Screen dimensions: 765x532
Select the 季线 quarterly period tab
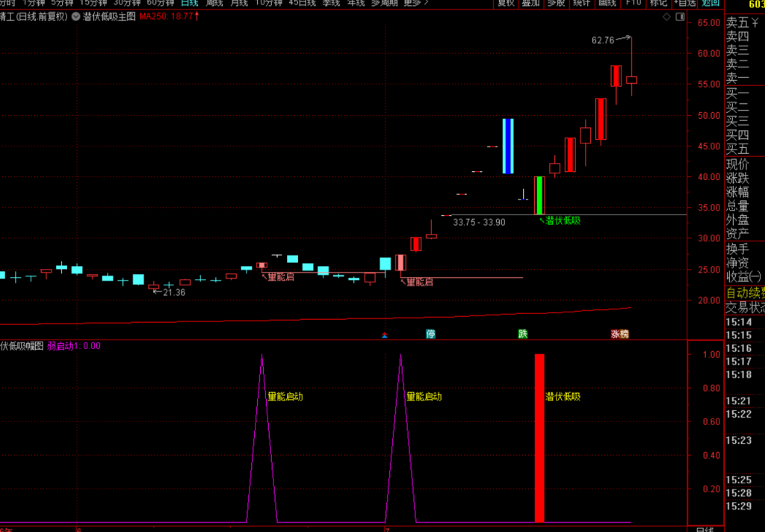pyautogui.click(x=331, y=3)
